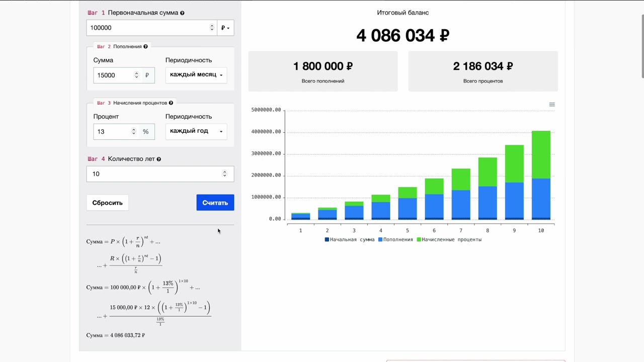Click the blue deposits bar for year 9
This screenshot has width=644, height=362.
514,200
